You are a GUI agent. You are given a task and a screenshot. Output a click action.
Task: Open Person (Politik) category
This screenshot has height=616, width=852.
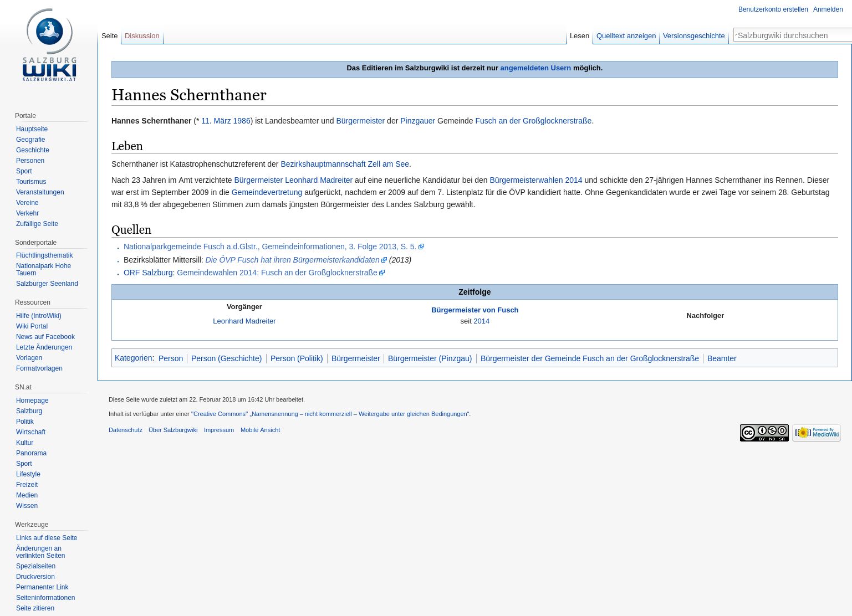point(297,358)
